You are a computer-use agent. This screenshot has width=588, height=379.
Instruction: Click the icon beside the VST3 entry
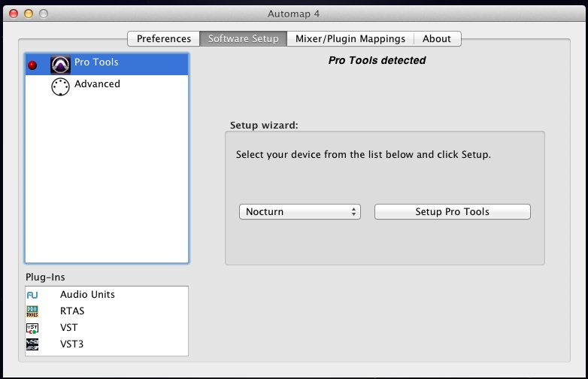32,344
